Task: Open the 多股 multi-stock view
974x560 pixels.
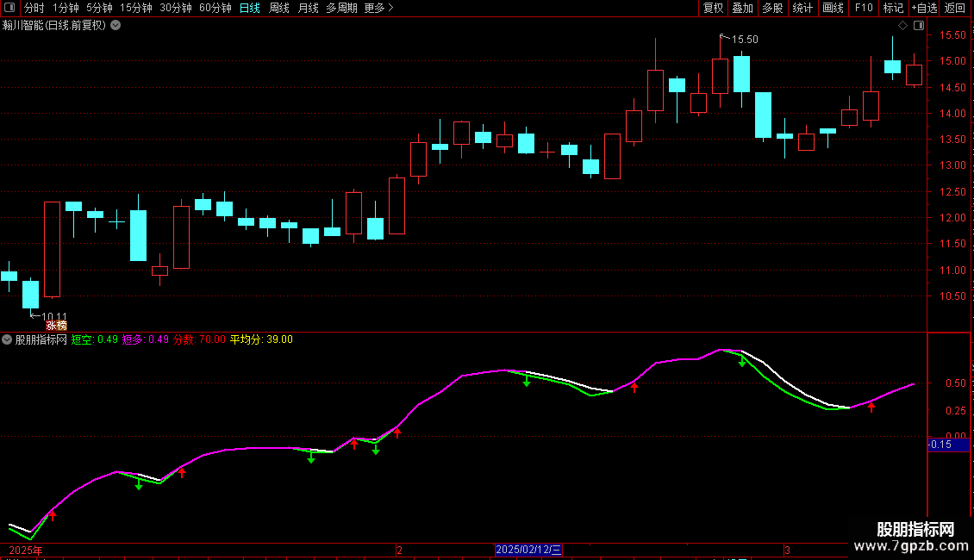Action: [772, 8]
